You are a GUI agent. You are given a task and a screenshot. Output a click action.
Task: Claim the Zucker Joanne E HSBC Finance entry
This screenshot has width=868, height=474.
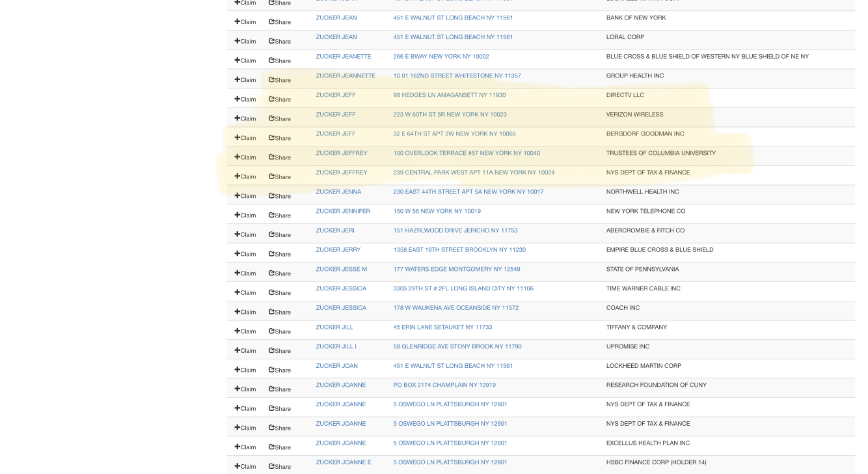[x=245, y=467]
